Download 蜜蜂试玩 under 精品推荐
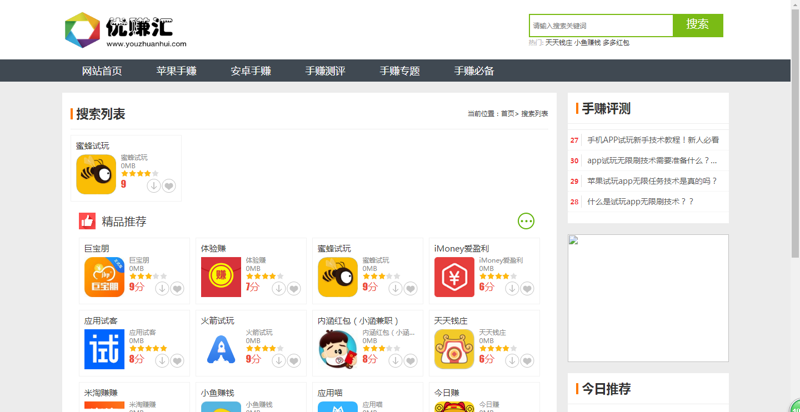The width and height of the screenshot is (800, 412). 395,289
